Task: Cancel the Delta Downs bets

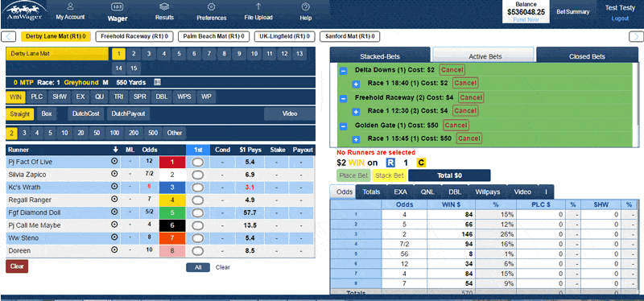Action: point(452,70)
